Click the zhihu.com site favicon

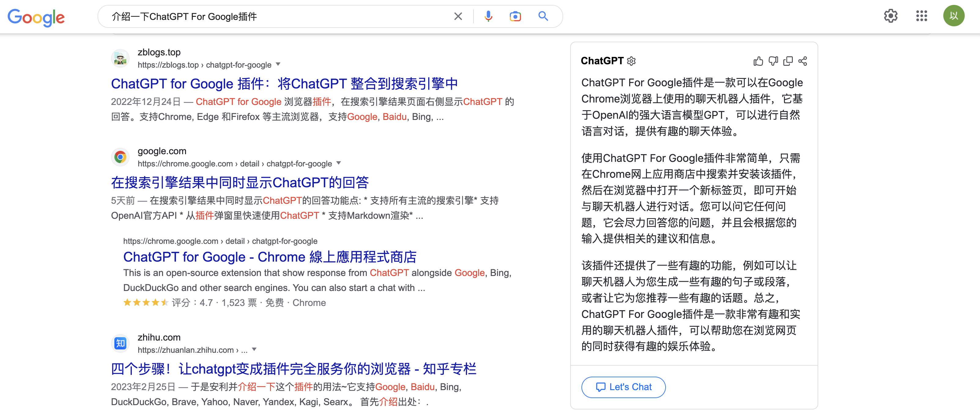coord(121,343)
